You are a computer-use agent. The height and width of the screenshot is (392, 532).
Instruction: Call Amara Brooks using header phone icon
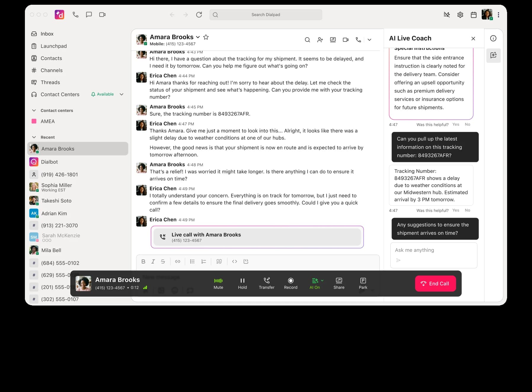click(x=358, y=40)
